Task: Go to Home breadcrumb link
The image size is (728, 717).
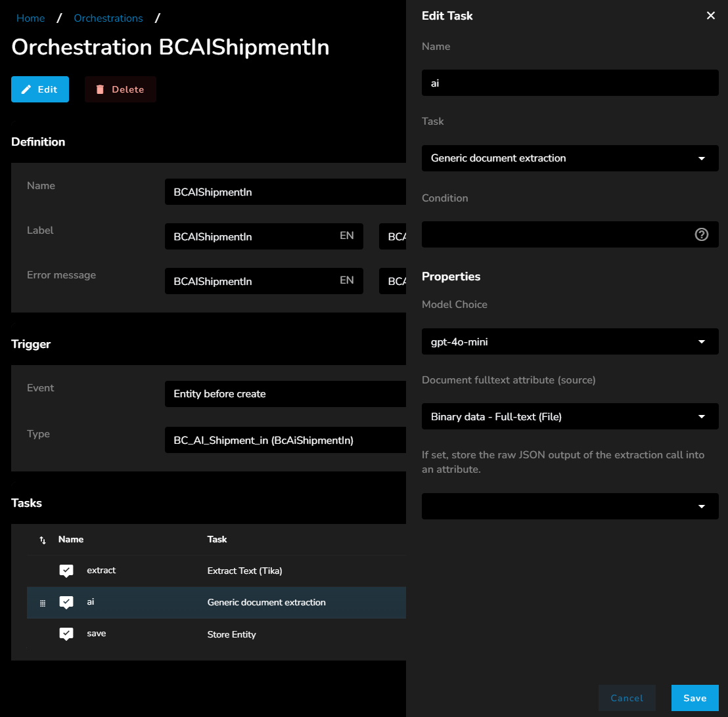Action: (30, 18)
